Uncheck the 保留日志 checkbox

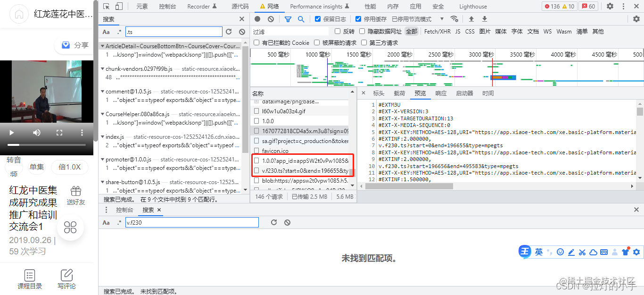317,19
